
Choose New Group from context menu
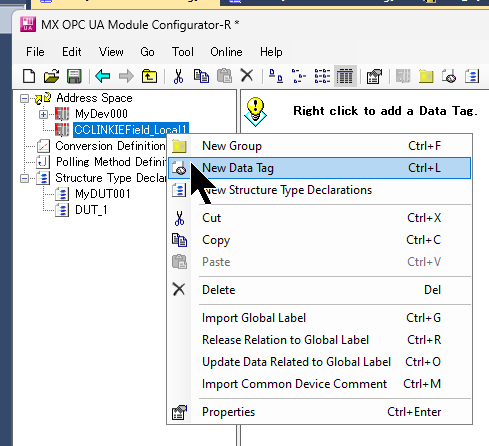pyautogui.click(x=319, y=146)
